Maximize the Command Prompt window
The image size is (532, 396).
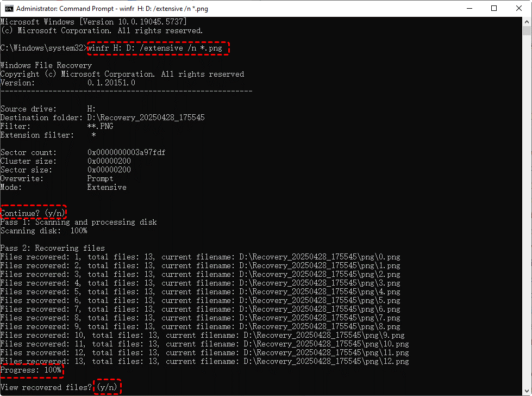[x=493, y=9]
